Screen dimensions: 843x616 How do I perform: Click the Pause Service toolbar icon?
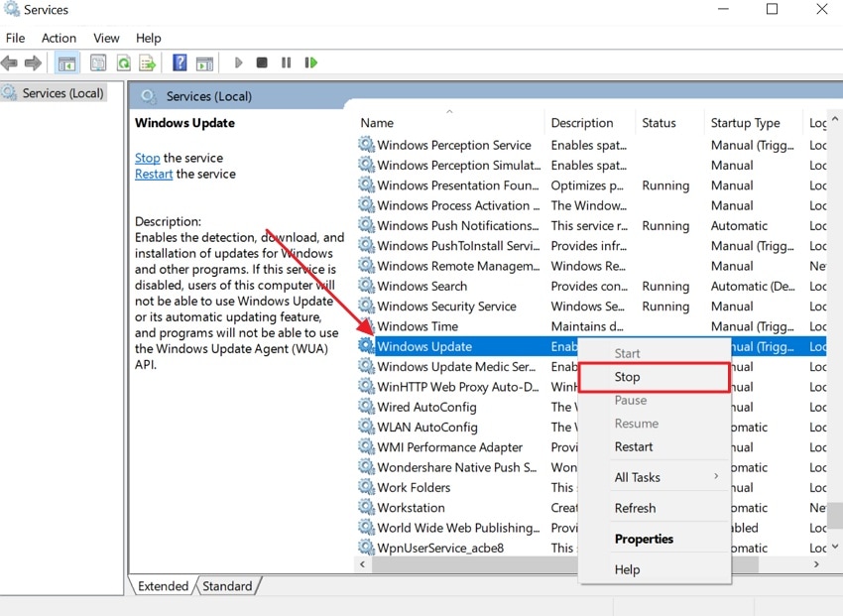click(286, 62)
